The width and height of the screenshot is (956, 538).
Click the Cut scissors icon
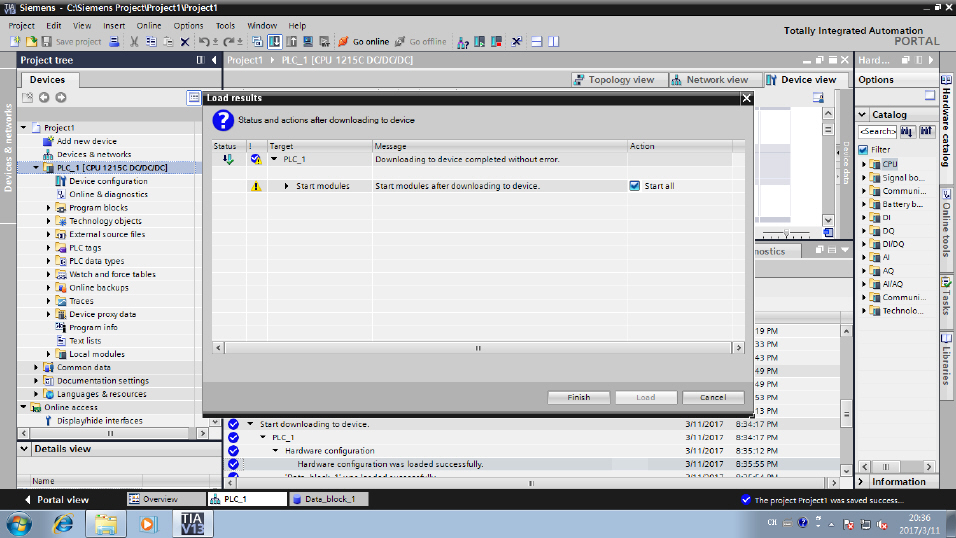134,41
